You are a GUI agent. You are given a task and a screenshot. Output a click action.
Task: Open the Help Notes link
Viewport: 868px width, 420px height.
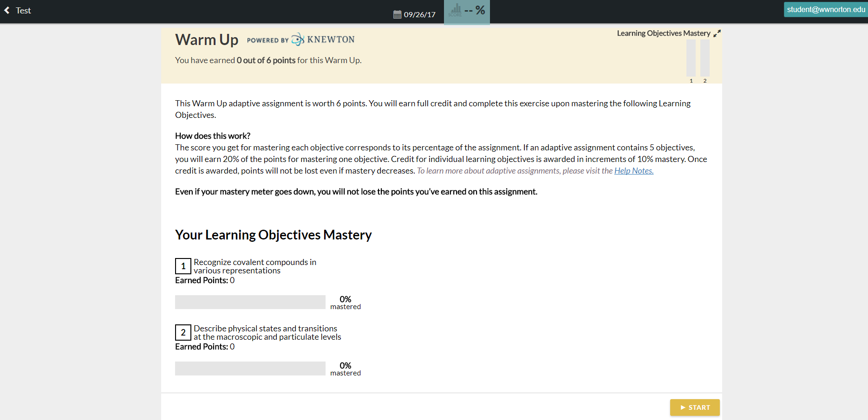tap(634, 171)
